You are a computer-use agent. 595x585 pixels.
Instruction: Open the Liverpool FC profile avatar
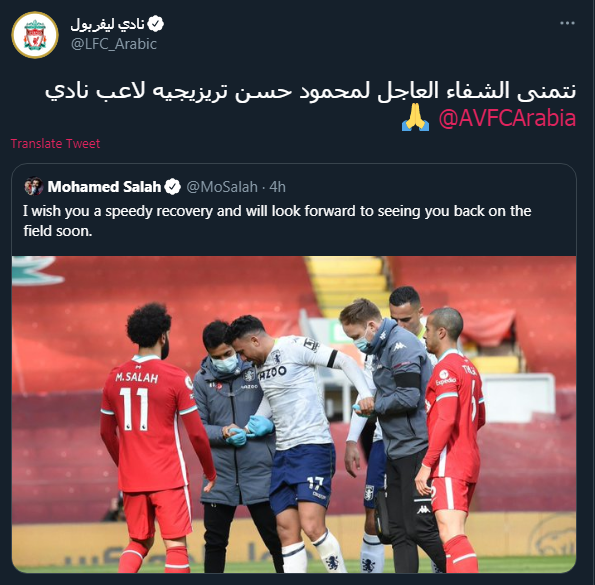click(35, 35)
